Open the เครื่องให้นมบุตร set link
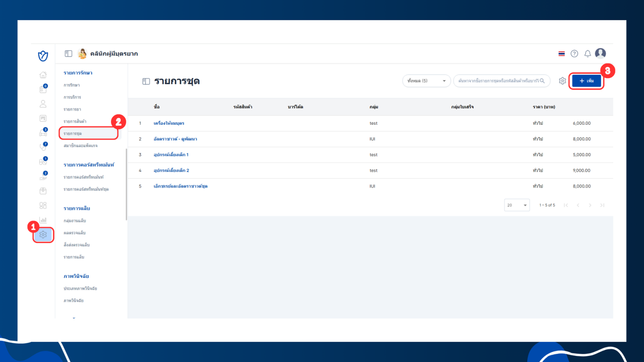The height and width of the screenshot is (362, 644). pos(169,123)
